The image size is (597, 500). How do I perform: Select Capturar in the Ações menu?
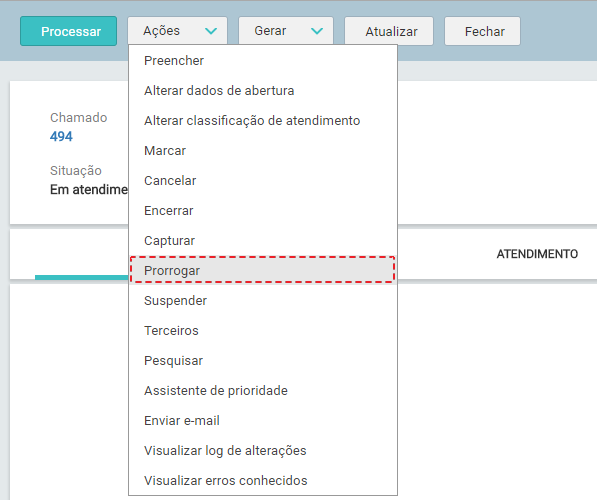263,241
